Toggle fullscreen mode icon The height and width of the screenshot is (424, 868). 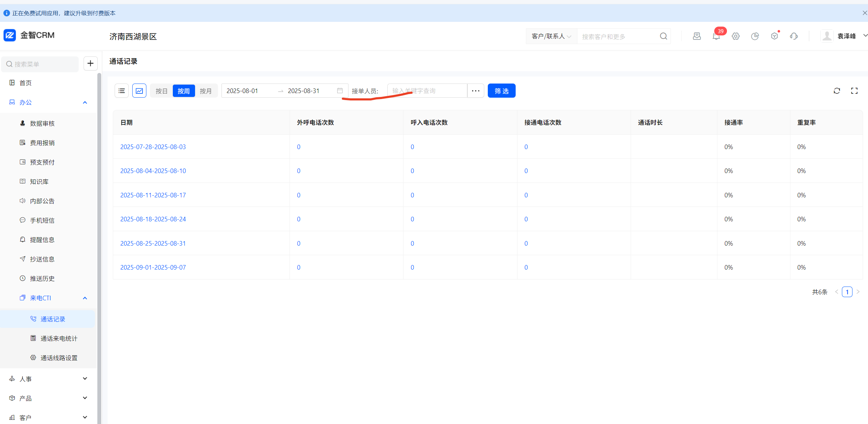(854, 91)
